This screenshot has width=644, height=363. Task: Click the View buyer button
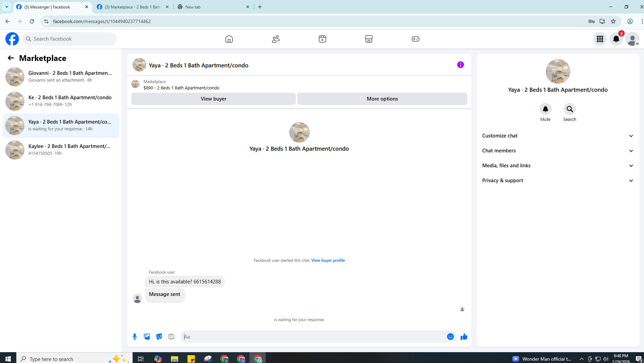(x=214, y=99)
